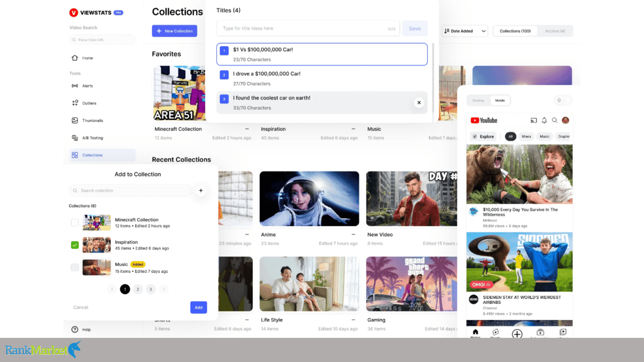Click the YouTube logo in the preview
The image size is (644, 362).
pyautogui.click(x=484, y=120)
